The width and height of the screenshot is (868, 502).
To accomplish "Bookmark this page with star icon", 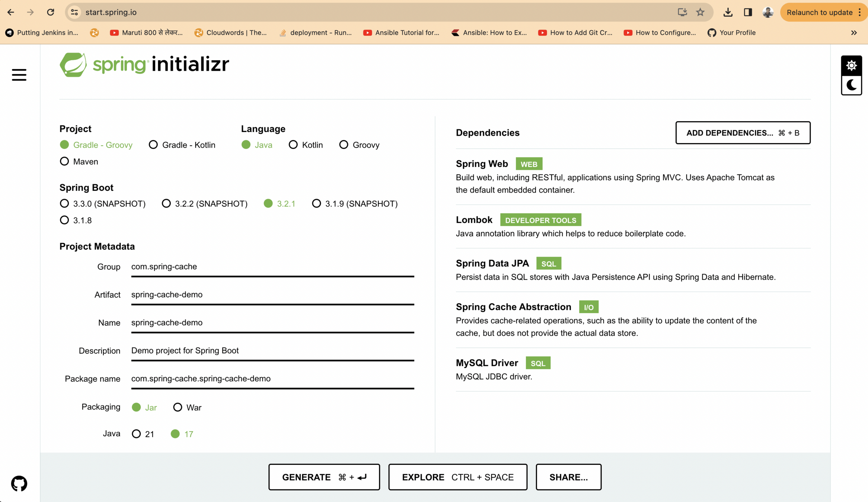I will [x=700, y=12].
